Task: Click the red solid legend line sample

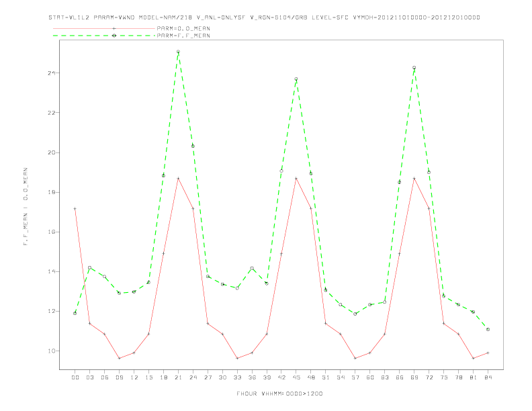Action: click(104, 28)
